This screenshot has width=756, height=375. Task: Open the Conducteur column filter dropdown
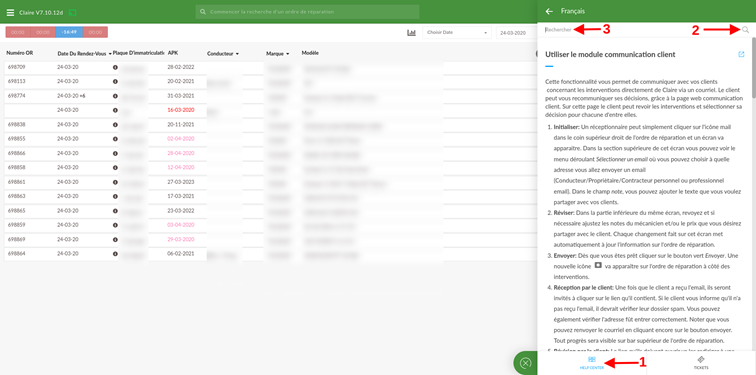coord(237,54)
